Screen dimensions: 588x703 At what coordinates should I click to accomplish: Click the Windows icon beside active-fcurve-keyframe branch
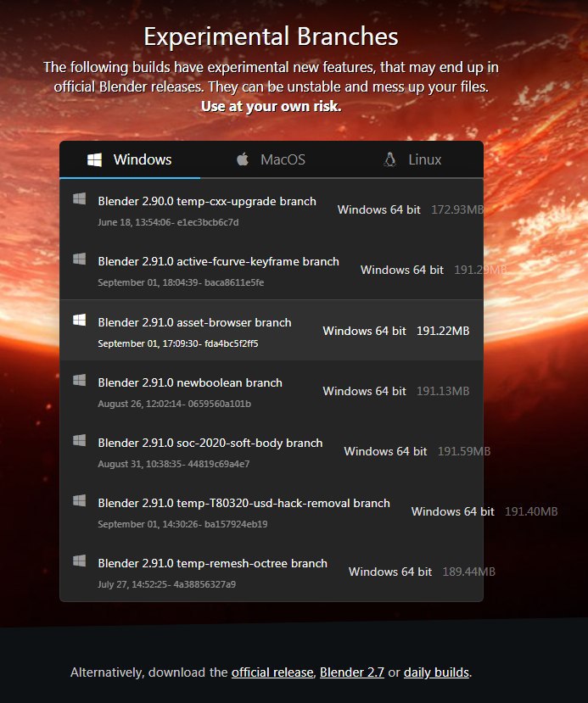[x=80, y=259]
